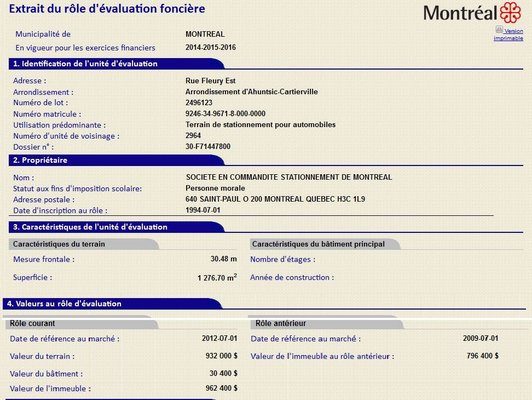Click the printer icon beside Version imprimable
This screenshot has width=532, height=400.
pos(499,30)
